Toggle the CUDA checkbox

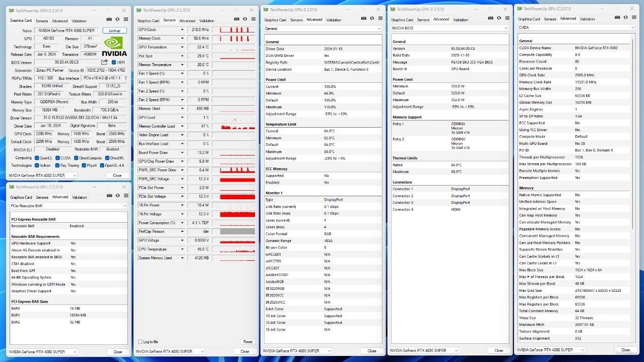tap(57, 158)
